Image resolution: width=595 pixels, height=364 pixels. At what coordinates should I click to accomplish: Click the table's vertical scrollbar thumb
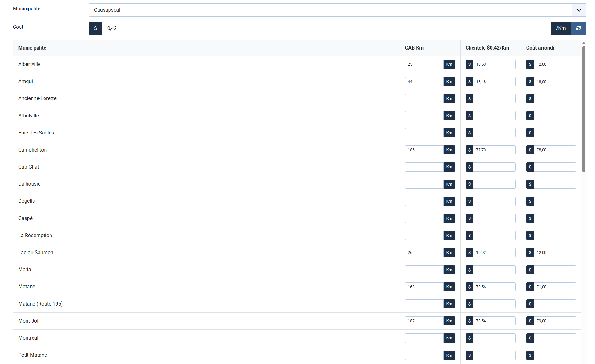[584, 109]
